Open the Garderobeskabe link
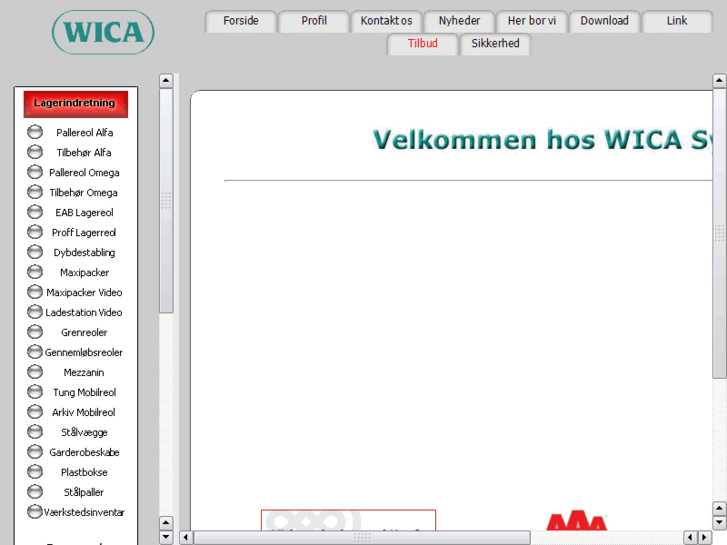The height and width of the screenshot is (545, 727). click(84, 452)
